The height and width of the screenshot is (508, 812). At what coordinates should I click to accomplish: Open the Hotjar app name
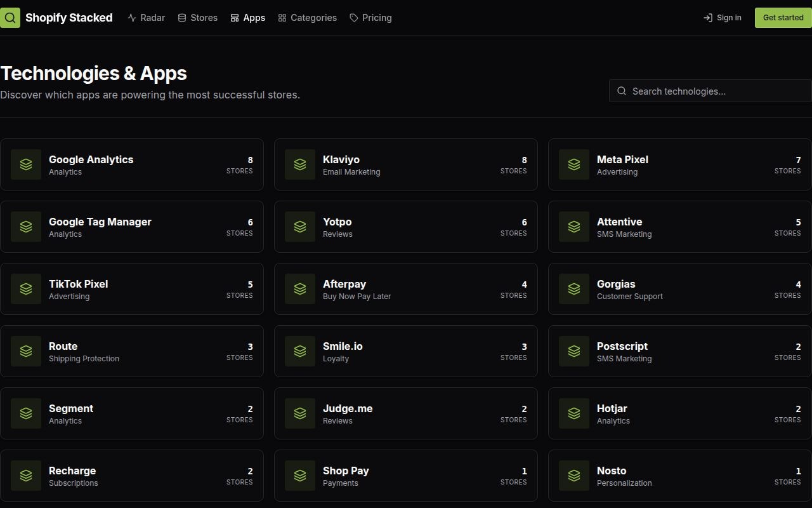tap(612, 408)
